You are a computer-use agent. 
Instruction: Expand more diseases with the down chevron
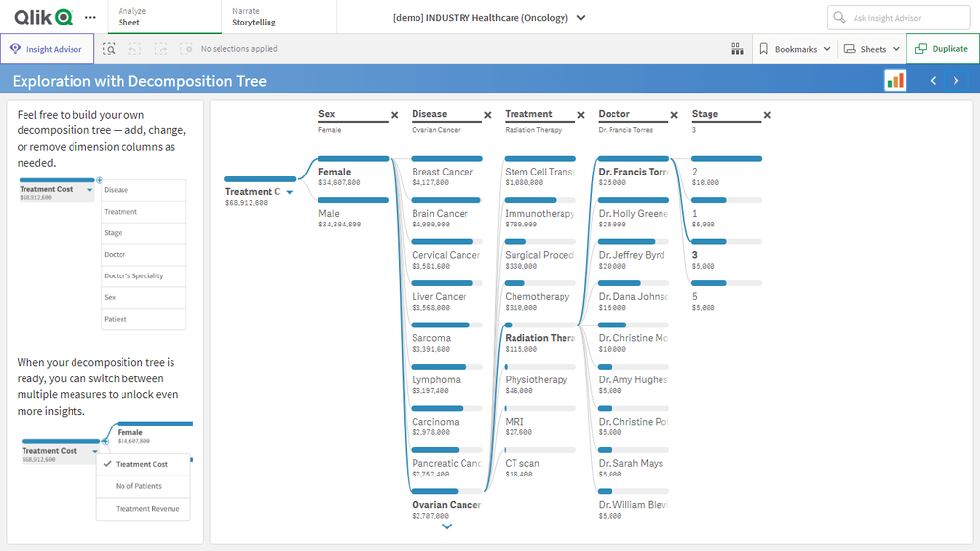point(447,526)
